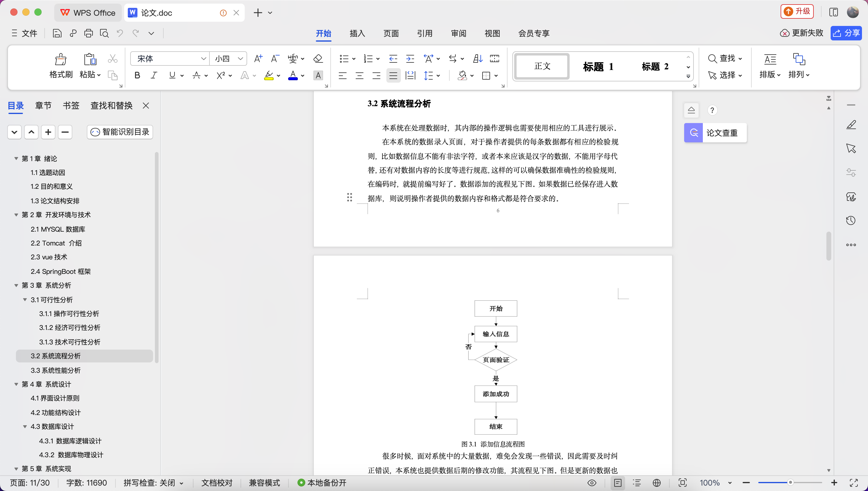Click the 智能识别目录 button
Viewport: 868px width, 491px height.
click(120, 132)
